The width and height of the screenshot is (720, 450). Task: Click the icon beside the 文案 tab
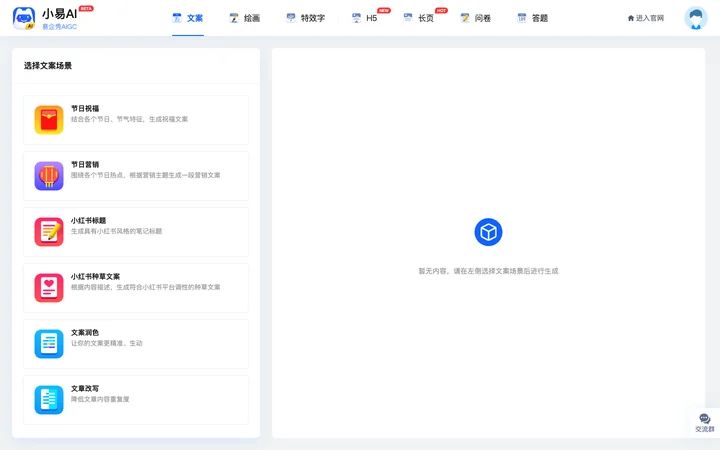pyautogui.click(x=177, y=18)
